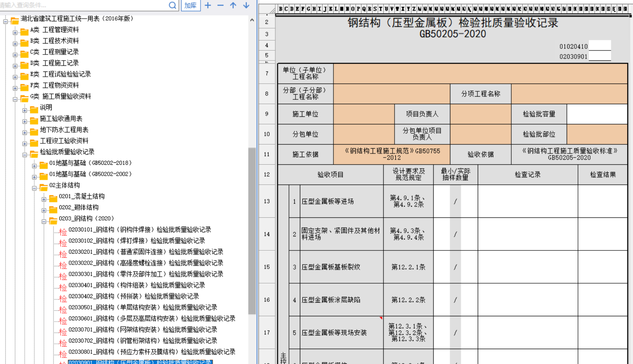The image size is (633, 364).
Task: Select the 网架结构安装 inspection record
Action: coord(143,330)
